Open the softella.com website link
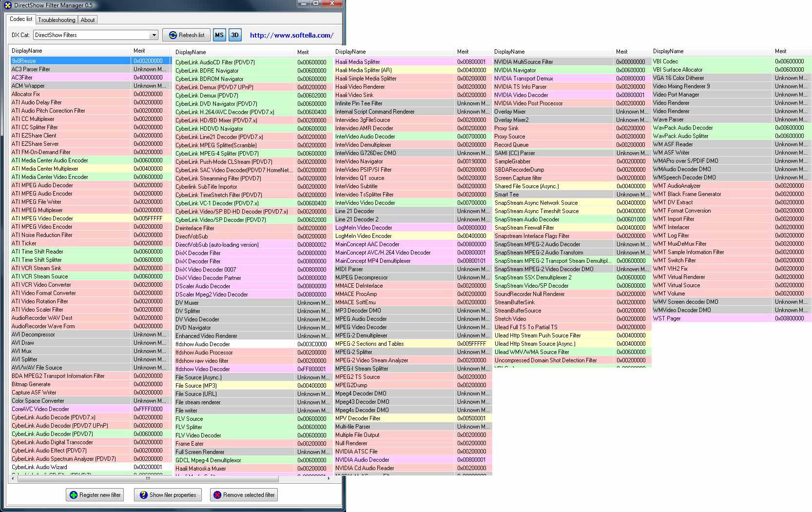812x512 pixels. tap(291, 35)
